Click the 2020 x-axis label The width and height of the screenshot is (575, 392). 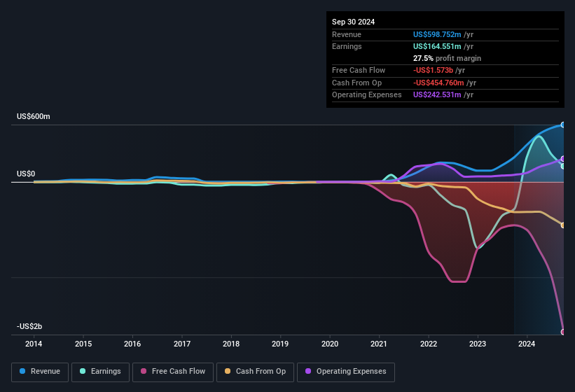click(x=330, y=344)
